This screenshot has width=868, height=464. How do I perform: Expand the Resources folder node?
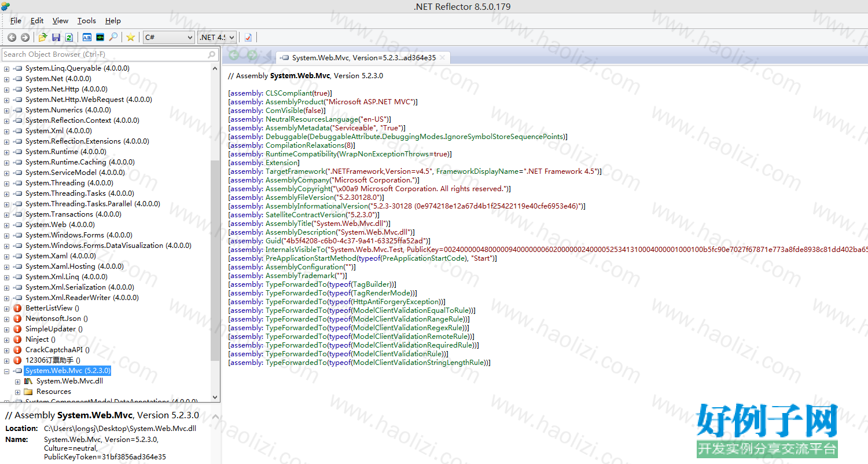(x=18, y=392)
